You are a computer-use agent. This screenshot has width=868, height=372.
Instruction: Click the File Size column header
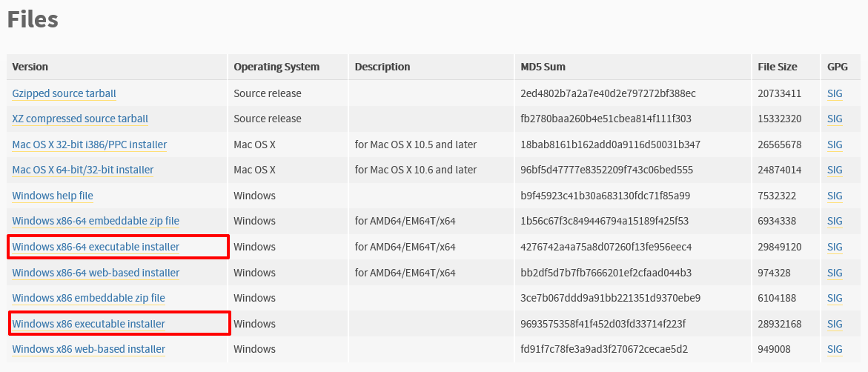(x=778, y=67)
